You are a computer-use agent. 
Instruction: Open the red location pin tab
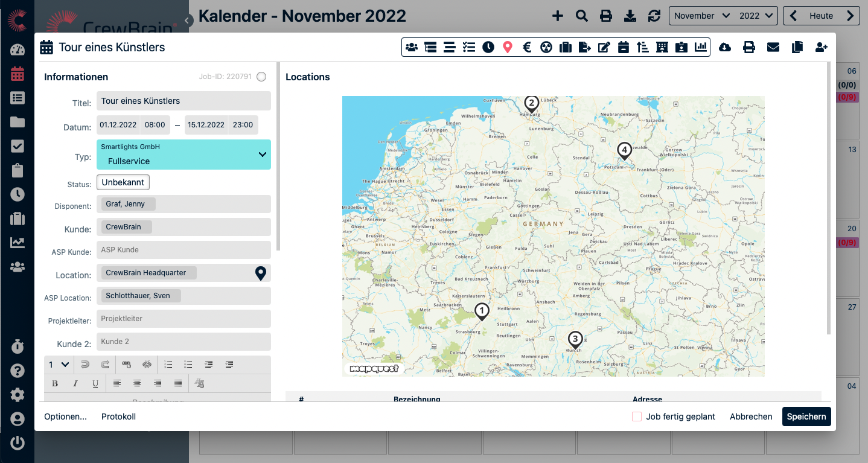tap(508, 47)
